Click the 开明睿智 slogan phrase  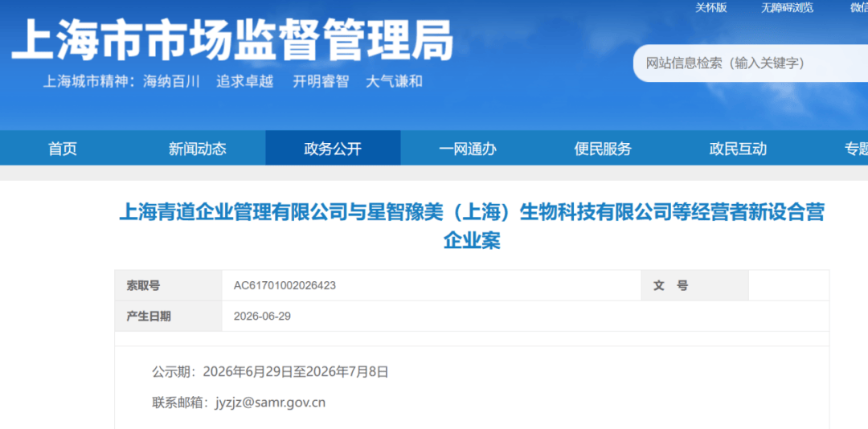pyautogui.click(x=321, y=81)
